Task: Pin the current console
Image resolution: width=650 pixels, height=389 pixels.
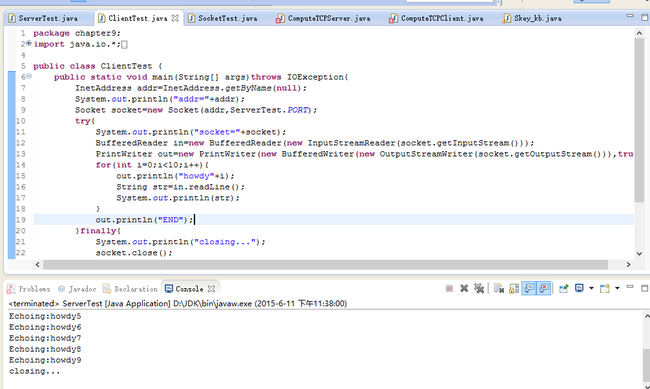Action: point(564,288)
